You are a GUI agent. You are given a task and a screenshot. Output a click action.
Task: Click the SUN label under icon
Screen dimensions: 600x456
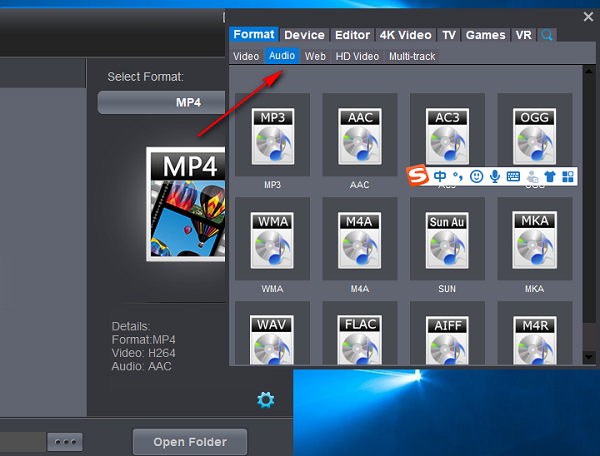(x=447, y=289)
